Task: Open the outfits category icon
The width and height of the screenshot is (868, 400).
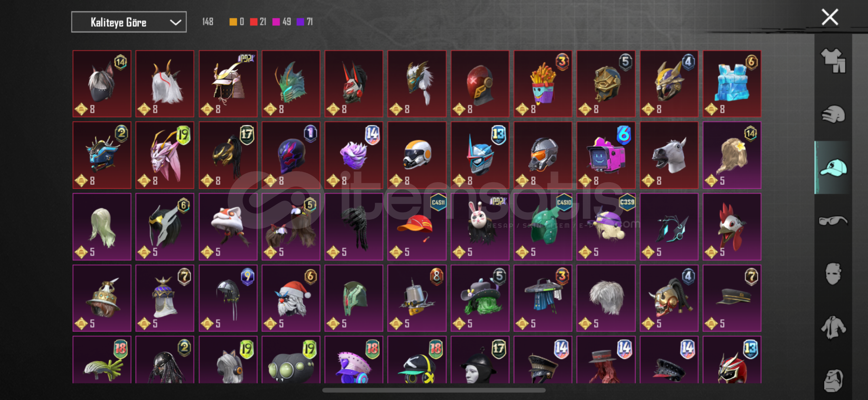Action: (x=833, y=60)
